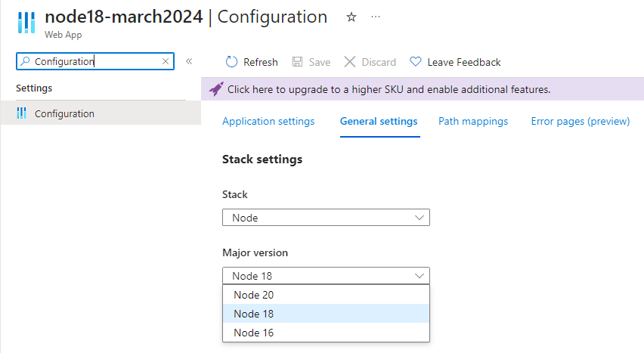Click the Leave Feedback label
The height and width of the screenshot is (353, 644).
(464, 62)
